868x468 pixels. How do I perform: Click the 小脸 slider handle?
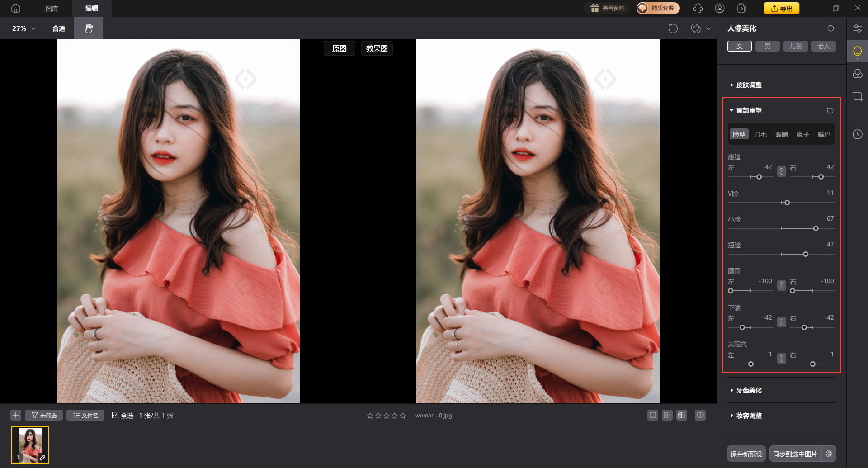tap(816, 228)
